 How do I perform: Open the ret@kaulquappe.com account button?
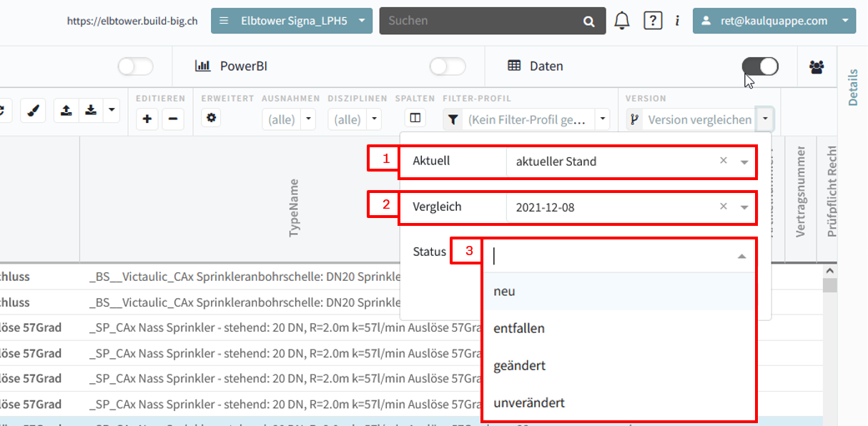click(774, 21)
